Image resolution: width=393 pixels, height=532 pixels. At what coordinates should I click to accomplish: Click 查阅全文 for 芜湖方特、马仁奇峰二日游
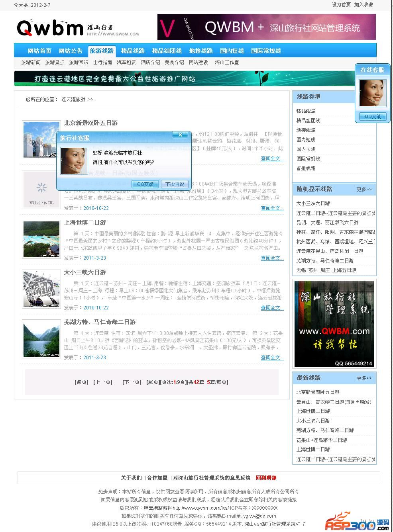click(272, 358)
